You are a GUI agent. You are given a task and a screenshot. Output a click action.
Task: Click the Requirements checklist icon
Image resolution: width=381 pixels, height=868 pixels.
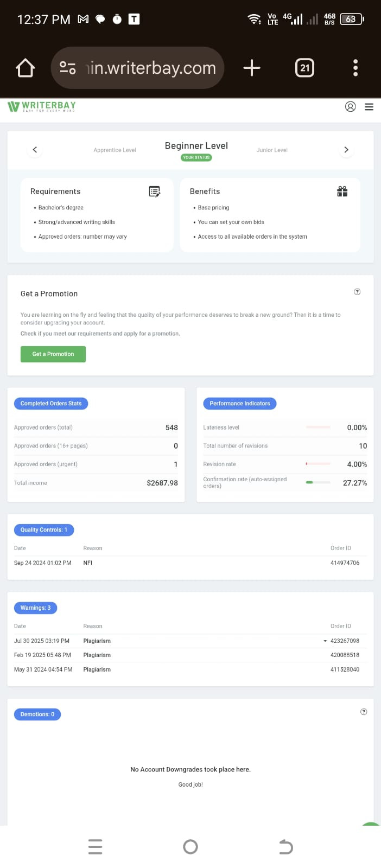pyautogui.click(x=155, y=192)
